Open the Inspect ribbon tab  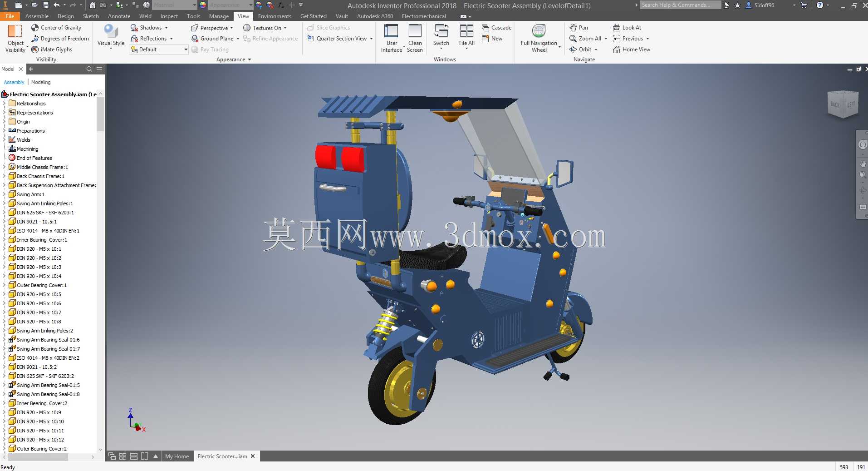(x=169, y=16)
